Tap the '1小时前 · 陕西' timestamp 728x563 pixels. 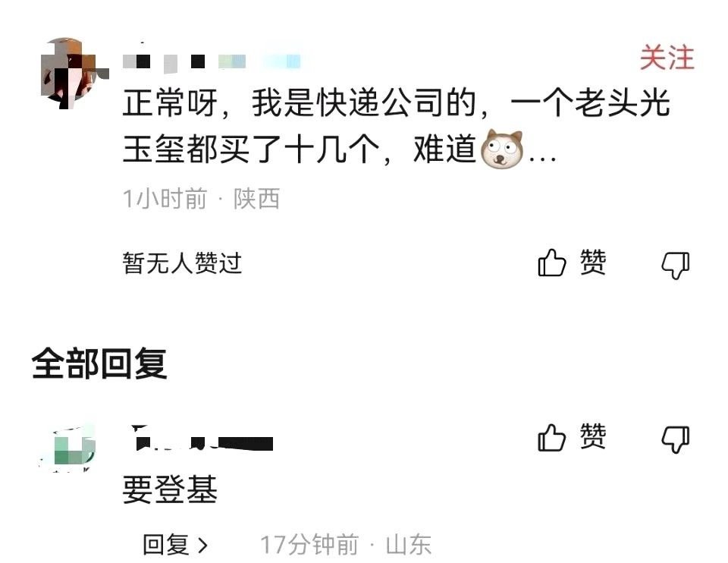coord(202,199)
